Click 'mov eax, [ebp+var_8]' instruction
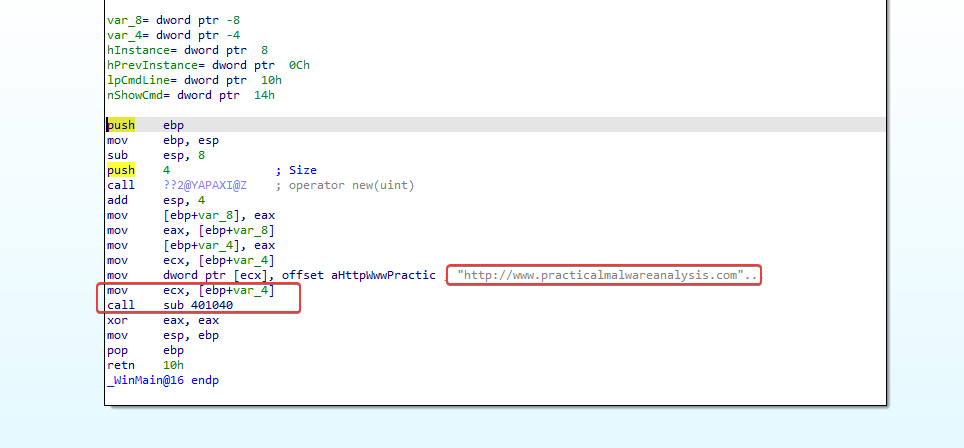The width and height of the screenshot is (964, 448). click(191, 230)
